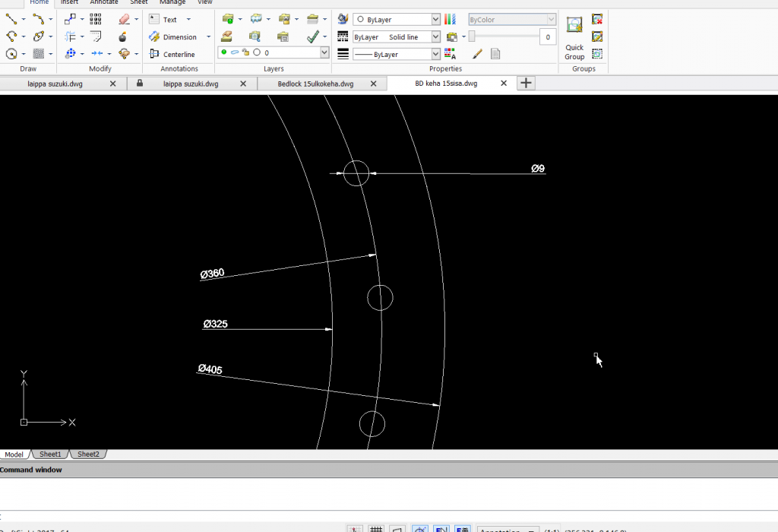Viewport: 778px width, 532px height.
Task: Close the BD keha 15sisa.dwg tab
Action: coord(504,84)
